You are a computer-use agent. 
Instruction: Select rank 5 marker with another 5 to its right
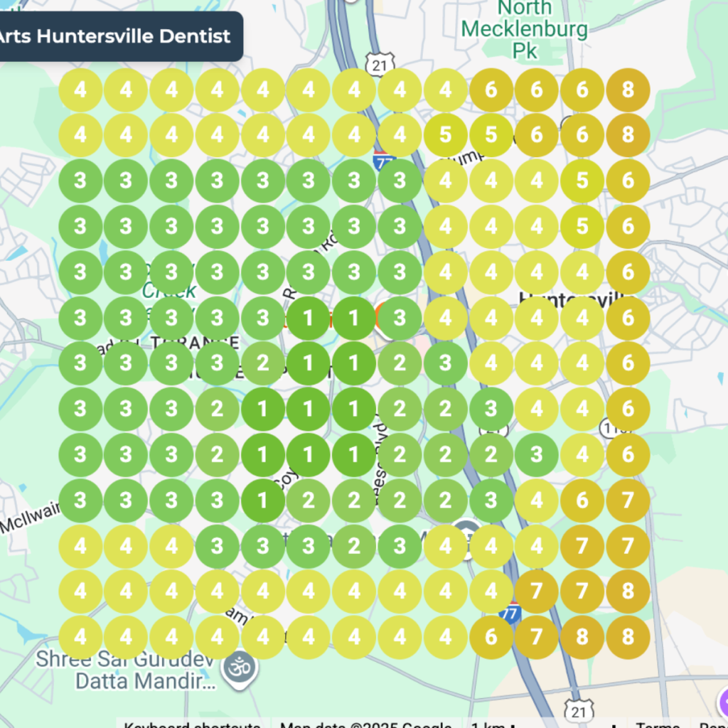(445, 135)
